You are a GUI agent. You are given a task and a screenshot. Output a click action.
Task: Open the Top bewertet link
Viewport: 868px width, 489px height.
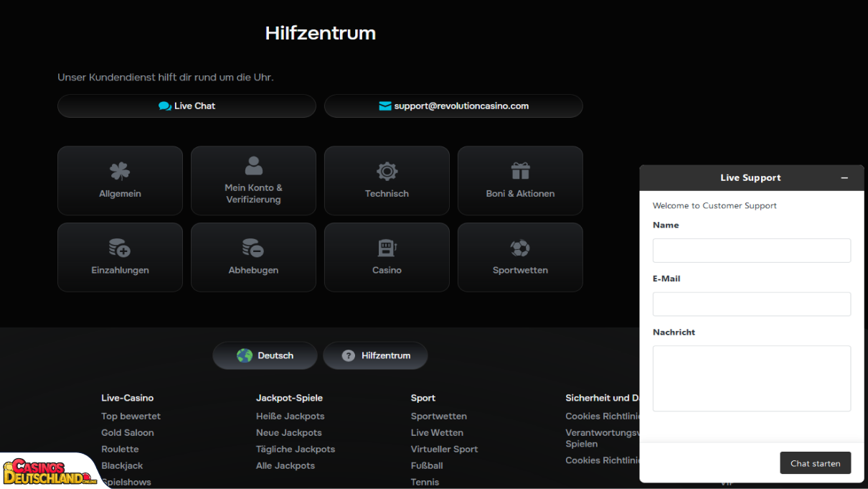131,416
